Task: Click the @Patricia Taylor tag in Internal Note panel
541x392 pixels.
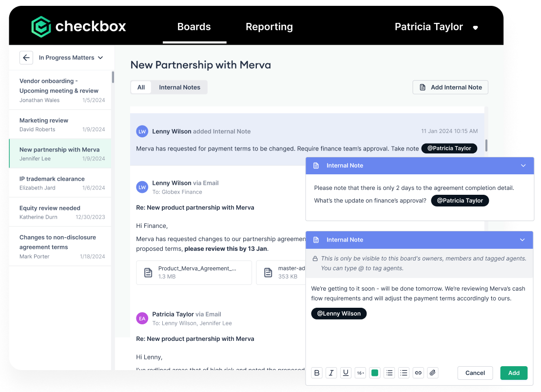Action: pos(460,201)
